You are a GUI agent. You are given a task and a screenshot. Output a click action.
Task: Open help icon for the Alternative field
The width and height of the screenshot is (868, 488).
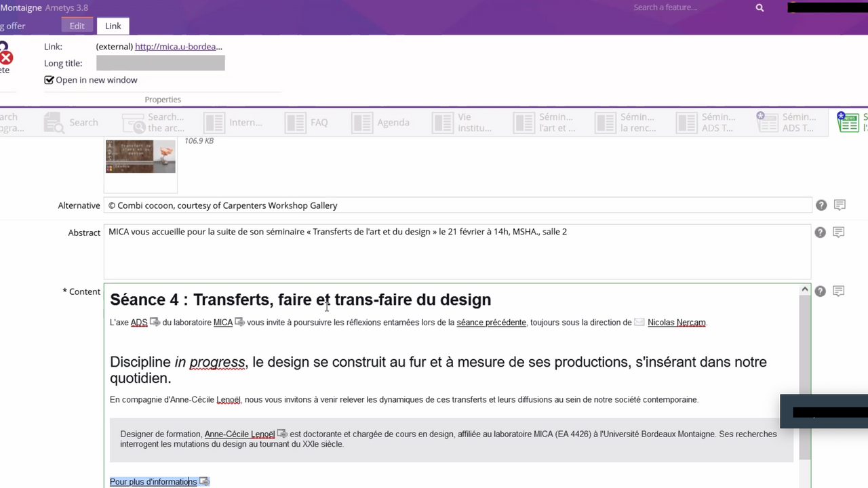821,205
